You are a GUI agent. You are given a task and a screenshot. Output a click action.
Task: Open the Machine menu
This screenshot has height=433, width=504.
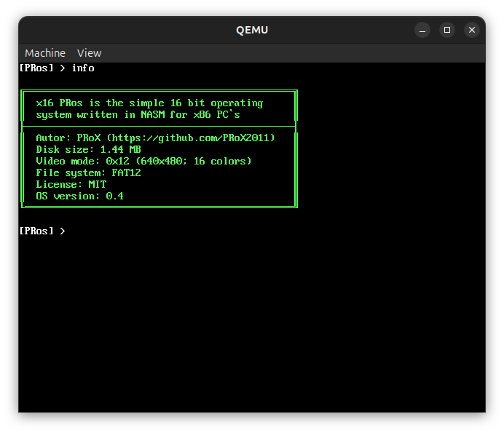(x=45, y=53)
